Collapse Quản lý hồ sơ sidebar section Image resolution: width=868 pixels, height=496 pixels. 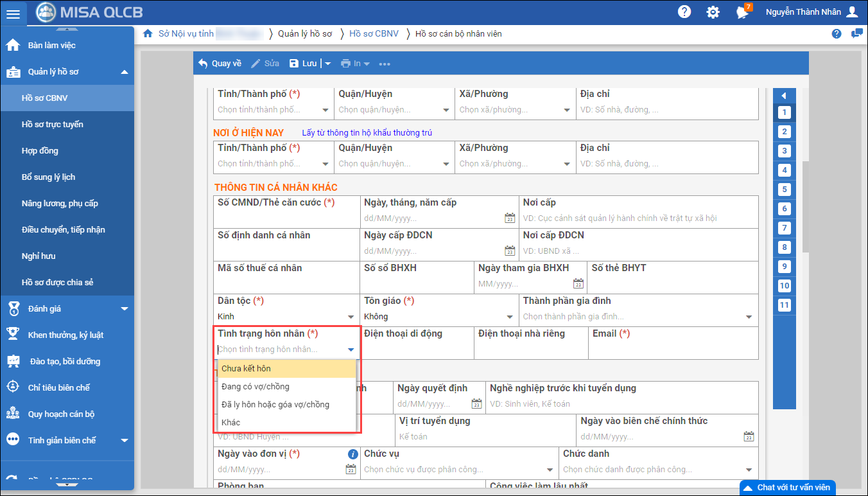click(125, 72)
